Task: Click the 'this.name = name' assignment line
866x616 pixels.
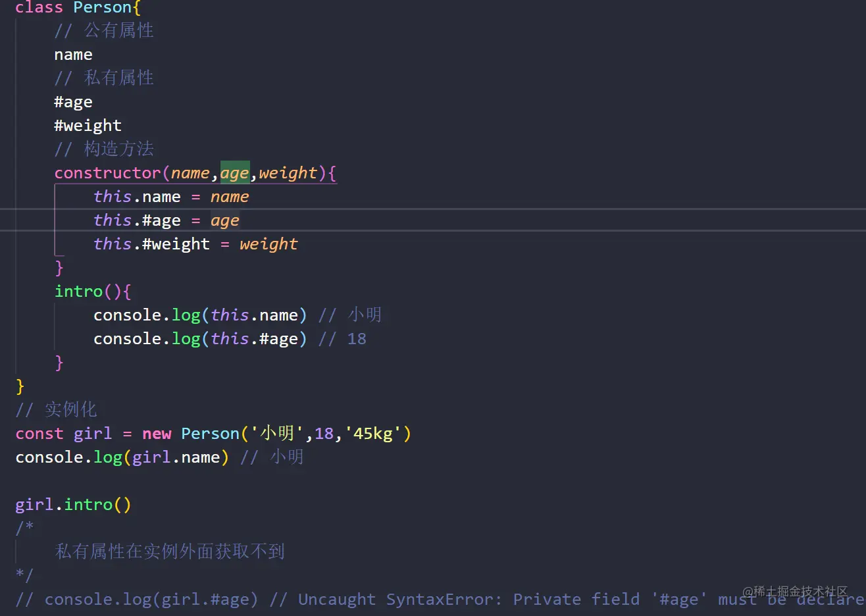Action: (171, 197)
